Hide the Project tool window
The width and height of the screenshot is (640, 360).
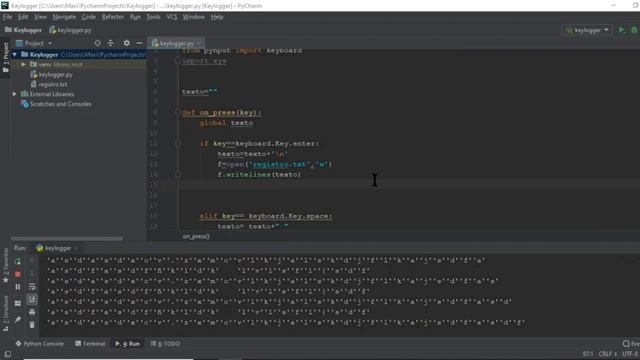(139, 43)
